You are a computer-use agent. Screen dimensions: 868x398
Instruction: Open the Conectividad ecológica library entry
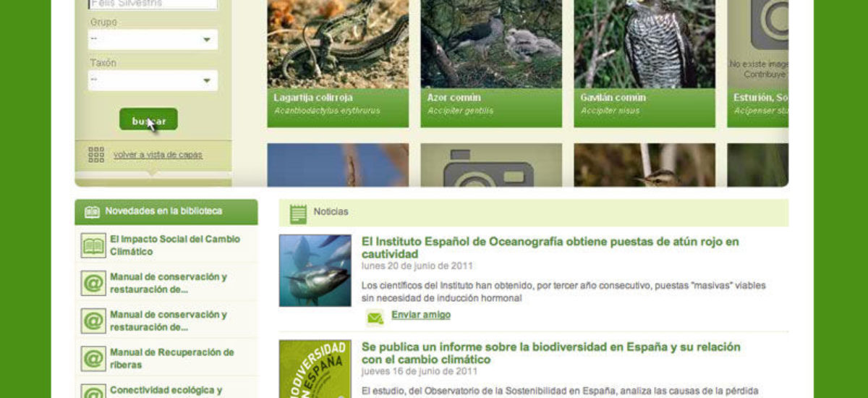coord(166,391)
